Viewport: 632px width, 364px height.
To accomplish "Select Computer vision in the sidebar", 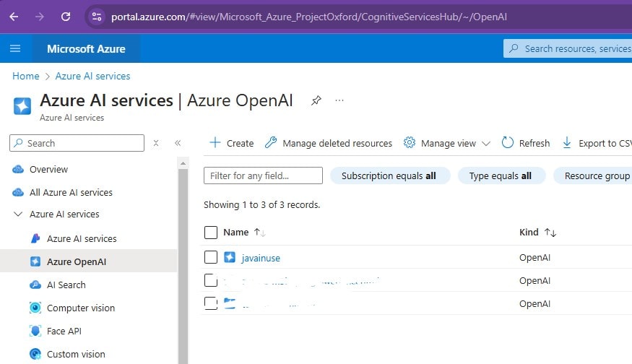I will click(x=80, y=308).
